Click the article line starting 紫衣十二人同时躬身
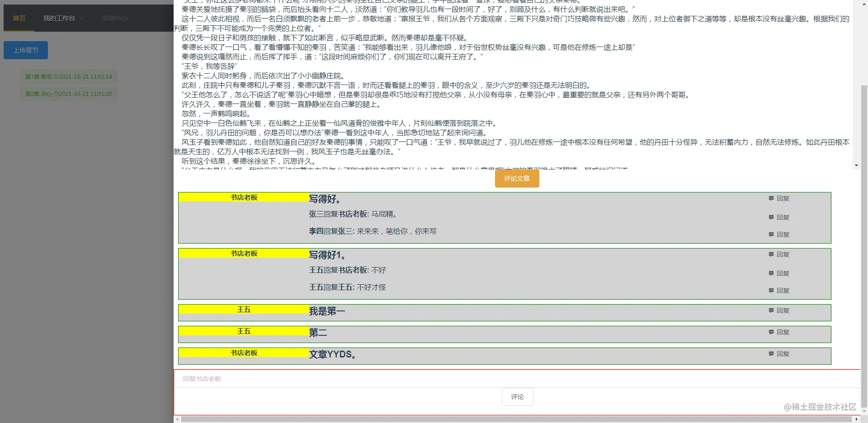This screenshot has width=868, height=423. point(263,76)
